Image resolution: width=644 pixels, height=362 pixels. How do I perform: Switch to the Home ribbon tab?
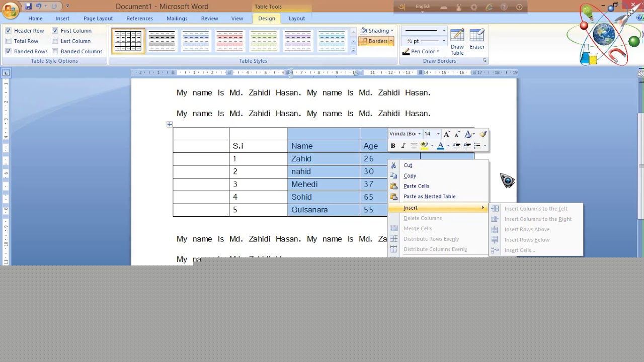35,19
